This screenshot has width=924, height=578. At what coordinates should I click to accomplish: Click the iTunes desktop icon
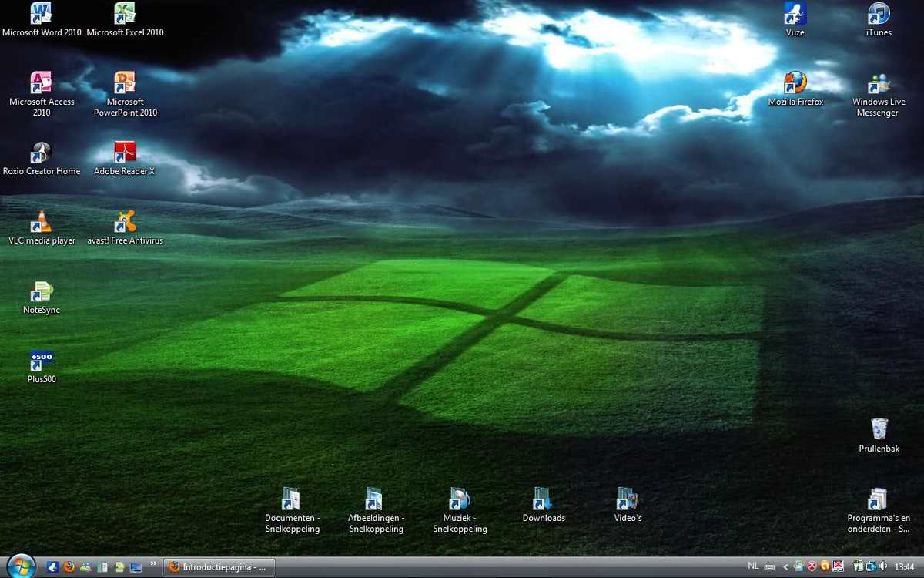pos(879,14)
